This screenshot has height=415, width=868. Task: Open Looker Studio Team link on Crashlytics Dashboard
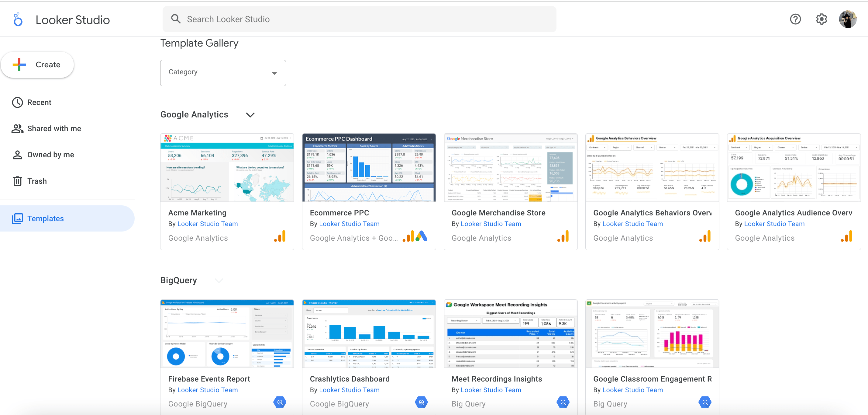(x=349, y=390)
